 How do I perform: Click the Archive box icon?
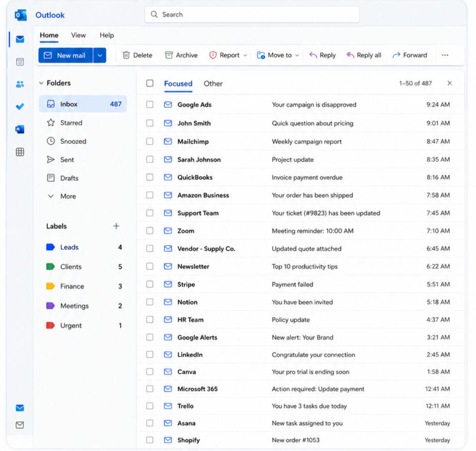168,55
